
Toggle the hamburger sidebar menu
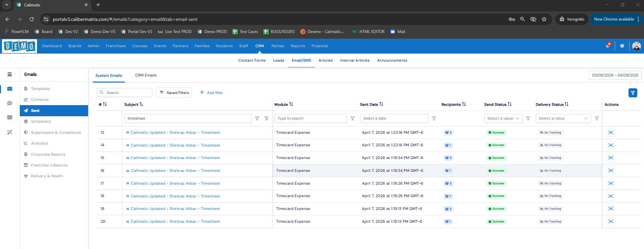pos(10,74)
